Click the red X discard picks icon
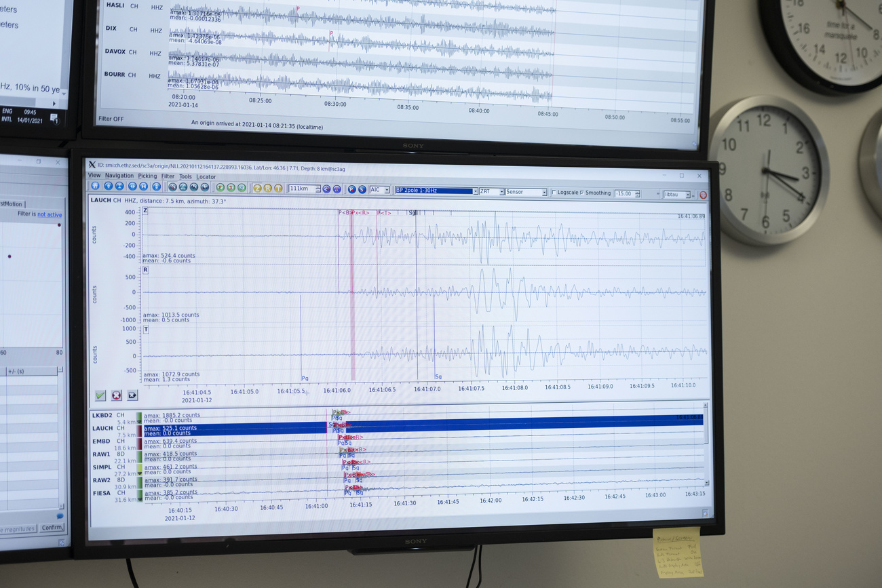The height and width of the screenshot is (588, 882). (117, 395)
